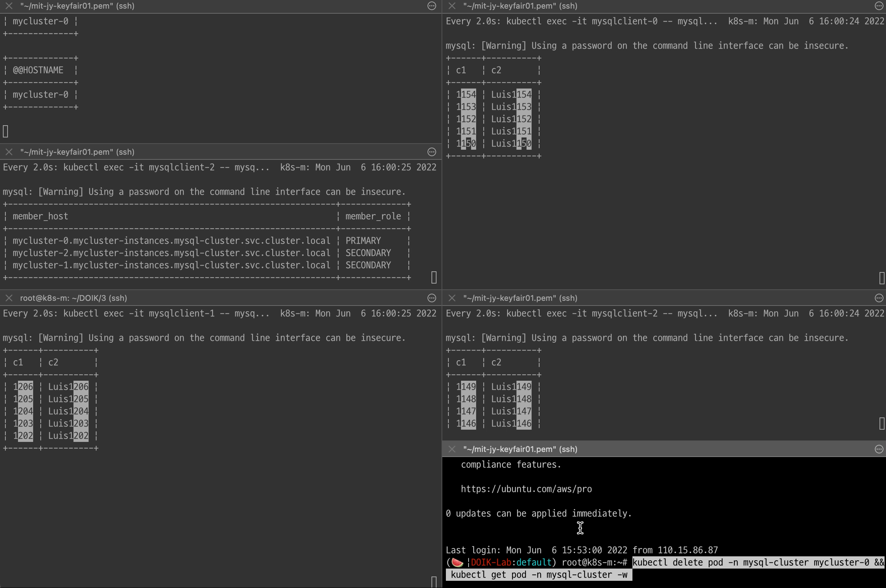Click the DOIK-Lab:default prompt text
Screen dimensions: 886x588
pos(511,562)
